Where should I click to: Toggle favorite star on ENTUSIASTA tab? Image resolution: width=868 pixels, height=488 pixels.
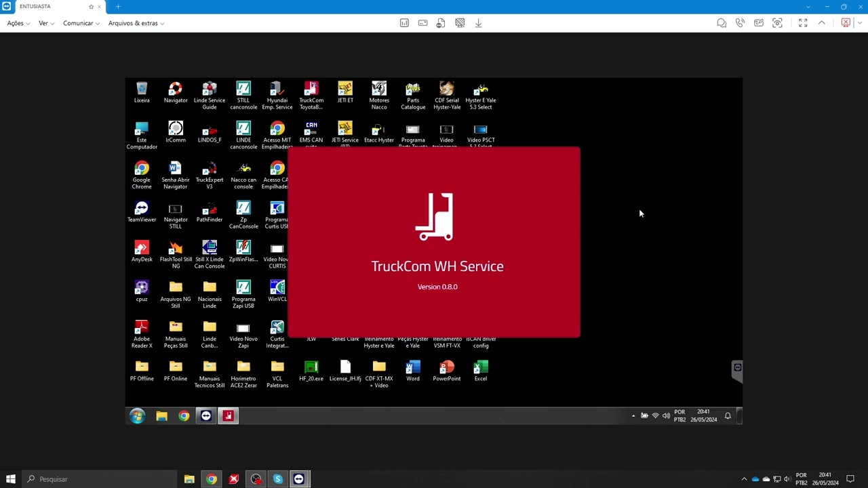92,6
